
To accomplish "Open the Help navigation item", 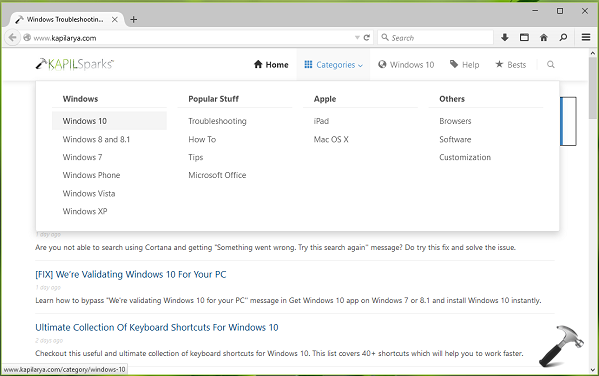I will click(464, 65).
